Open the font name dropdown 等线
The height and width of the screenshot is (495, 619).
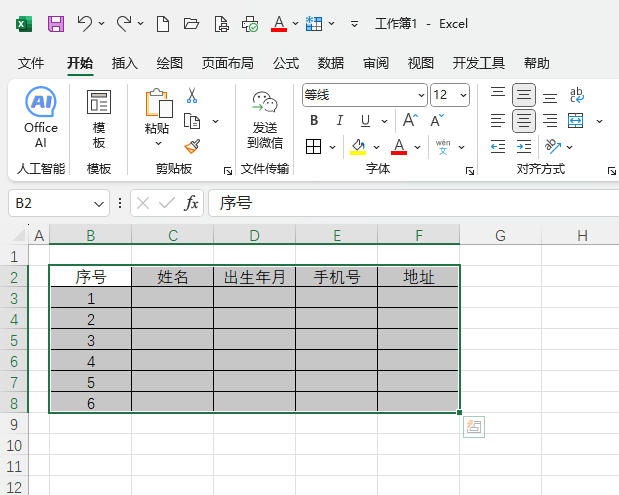click(421, 95)
